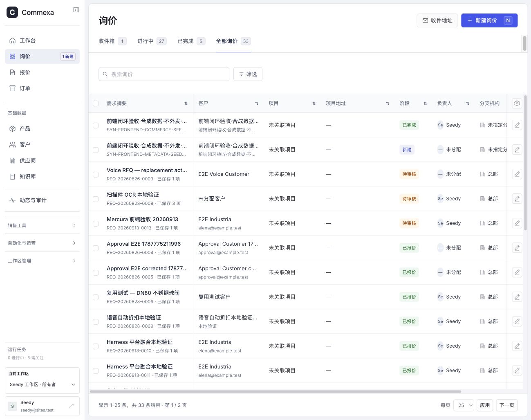Switch to 收件箱 tab
Image resolution: width=531 pixels, height=420 pixels.
click(112, 41)
